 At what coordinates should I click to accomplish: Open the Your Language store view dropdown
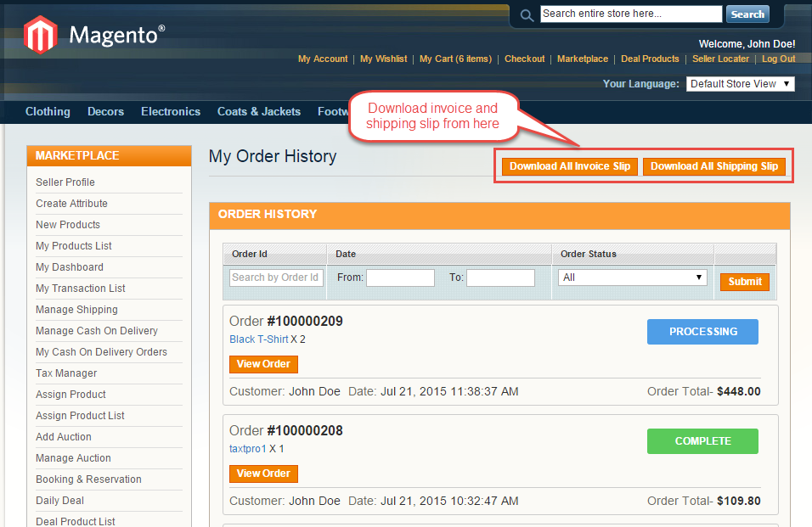point(740,84)
